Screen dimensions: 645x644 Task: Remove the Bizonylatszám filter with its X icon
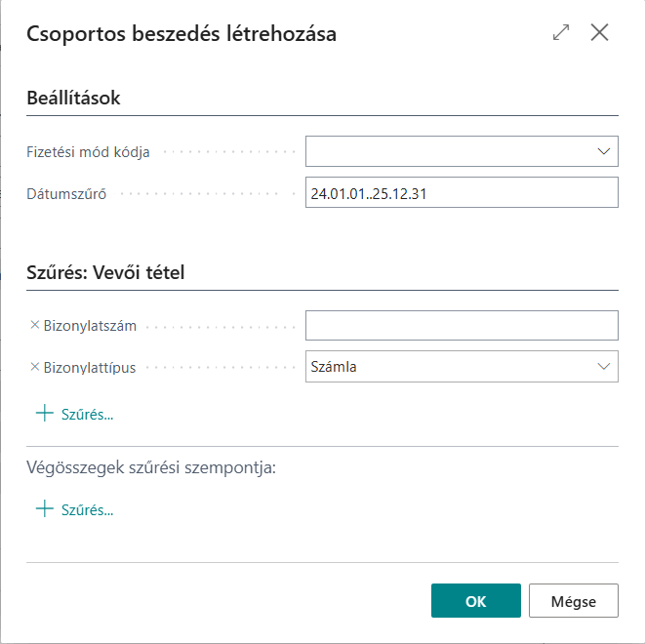pos(35,324)
